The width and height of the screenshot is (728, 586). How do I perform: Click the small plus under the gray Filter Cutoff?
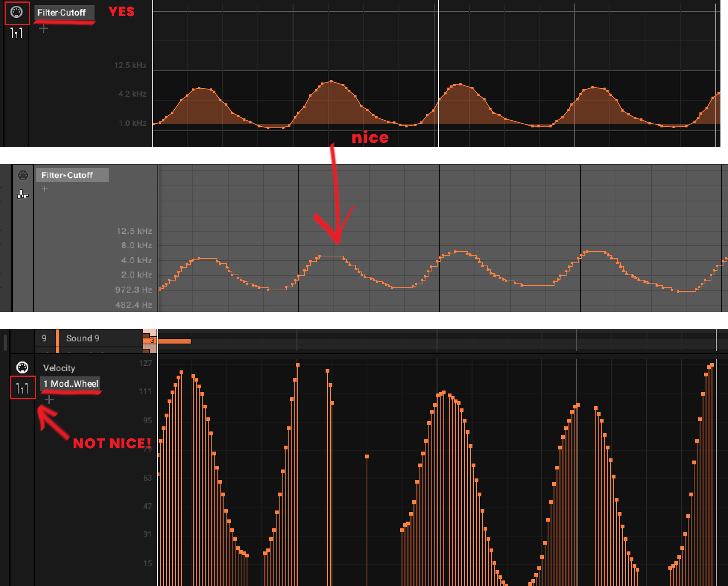click(45, 189)
